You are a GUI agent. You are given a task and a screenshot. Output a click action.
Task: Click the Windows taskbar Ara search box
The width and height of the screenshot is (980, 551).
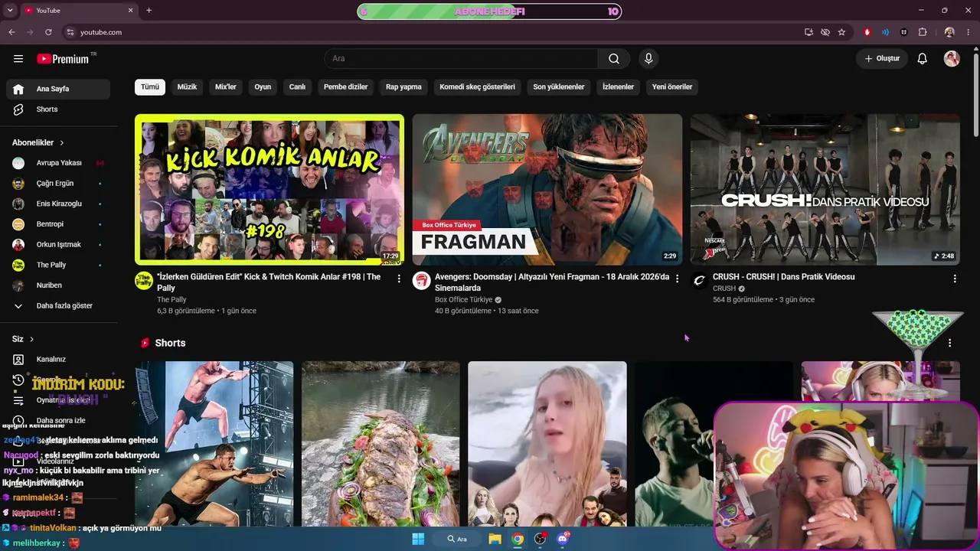[457, 539]
